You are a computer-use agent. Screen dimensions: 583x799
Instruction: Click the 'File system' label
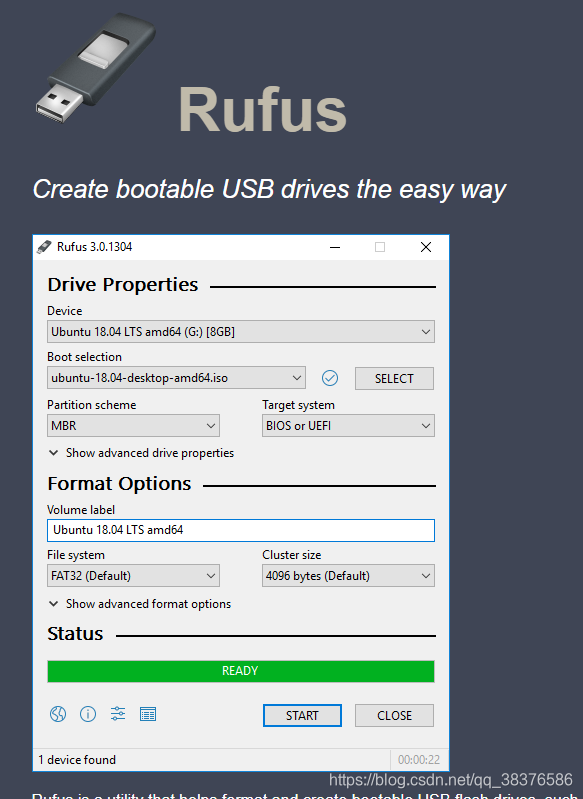(x=76, y=555)
